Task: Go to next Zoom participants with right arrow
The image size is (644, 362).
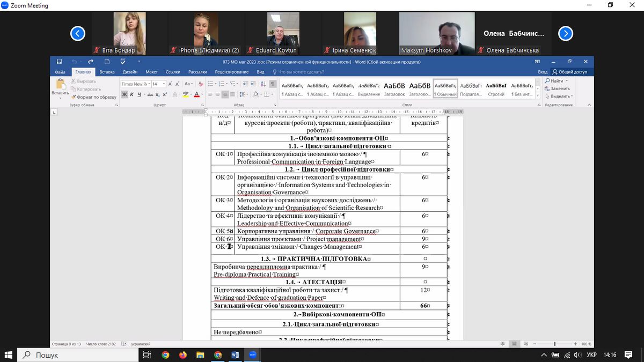Action: click(565, 34)
